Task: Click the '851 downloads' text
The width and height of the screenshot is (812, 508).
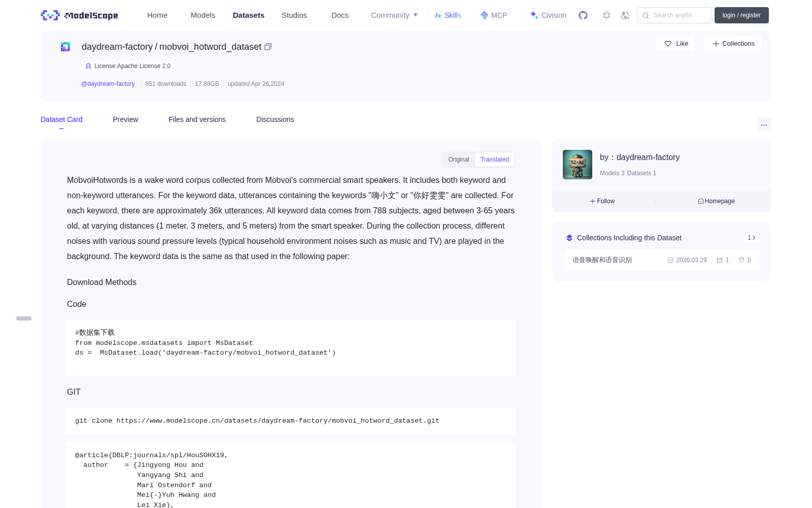Action: pos(165,84)
